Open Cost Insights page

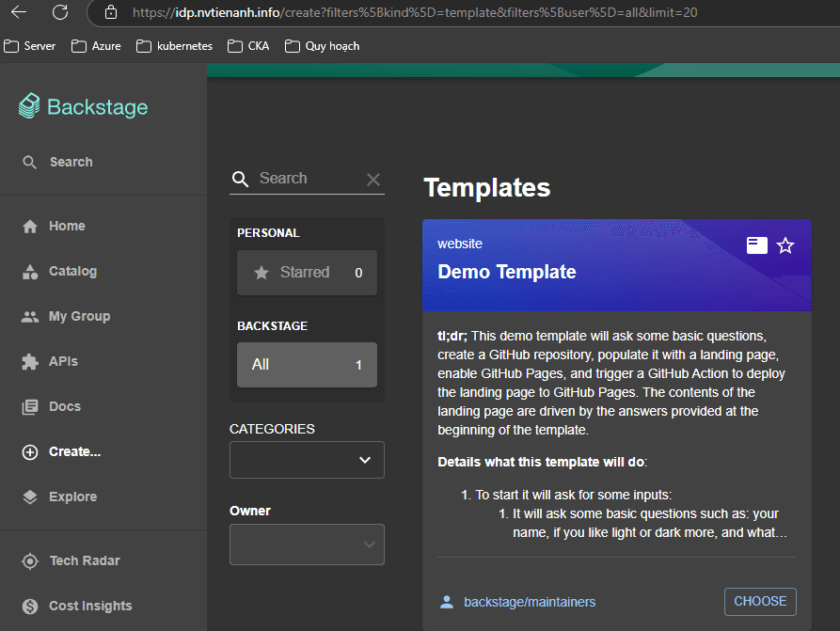(89, 606)
